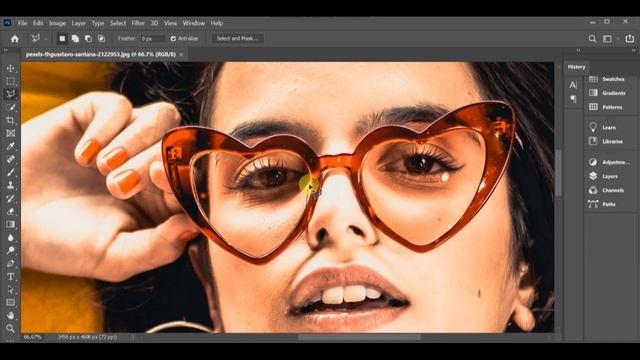The image size is (640, 360).
Task: Select the Clone Stamp tool
Action: click(x=11, y=185)
